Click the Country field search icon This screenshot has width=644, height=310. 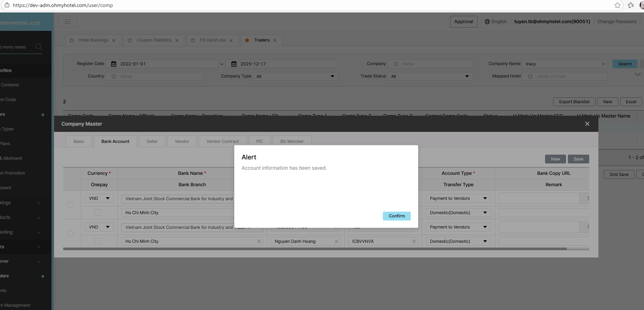tap(114, 76)
